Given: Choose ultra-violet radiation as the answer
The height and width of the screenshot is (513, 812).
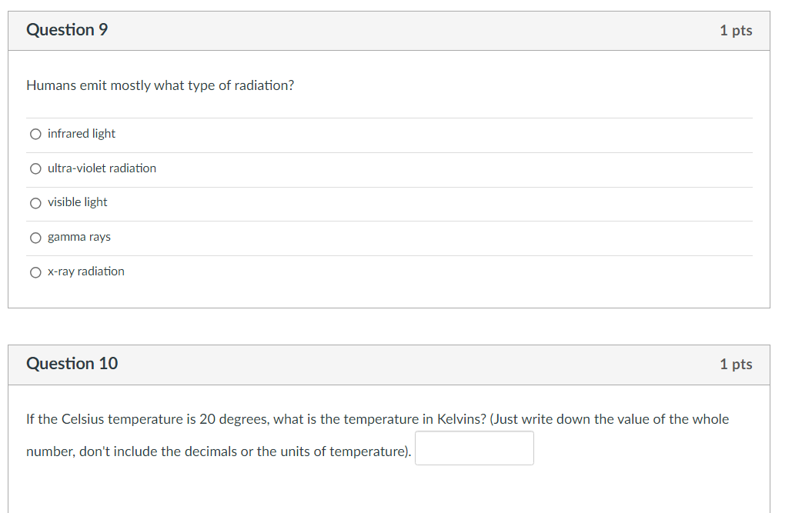Looking at the screenshot, I should (x=35, y=168).
